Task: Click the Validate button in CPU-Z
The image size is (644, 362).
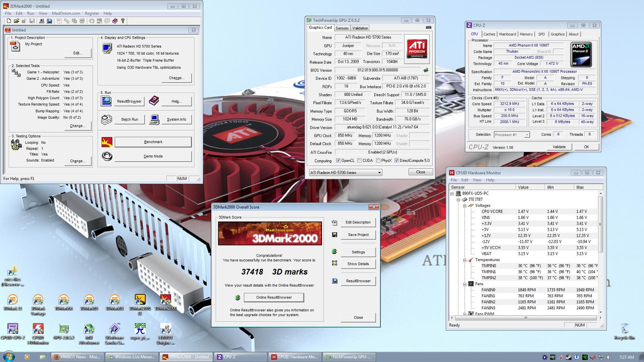Action: pyautogui.click(x=559, y=147)
